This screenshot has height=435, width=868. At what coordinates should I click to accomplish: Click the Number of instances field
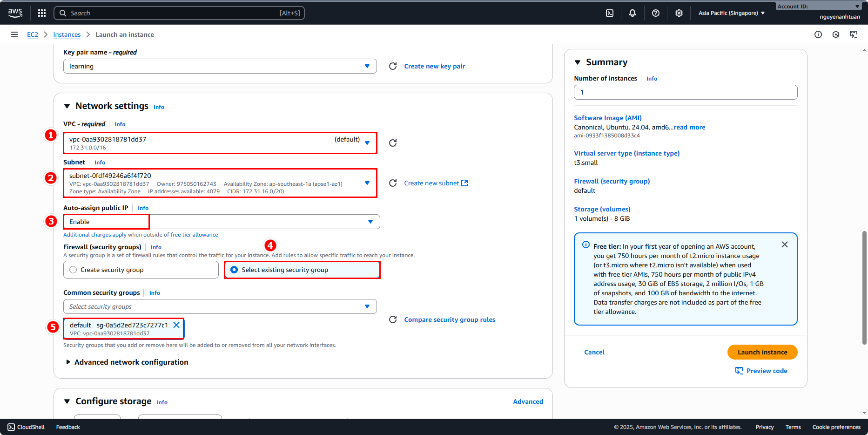point(685,92)
